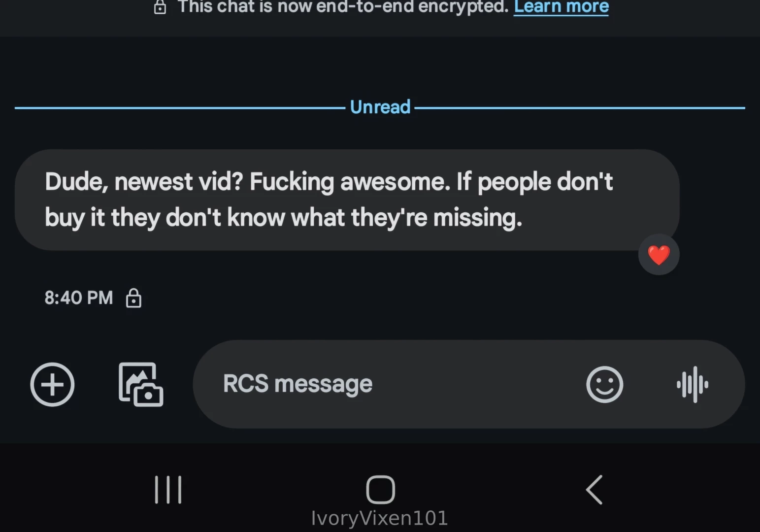This screenshot has width=760, height=532.
Task: Start a voice message recording
Action: point(693,384)
